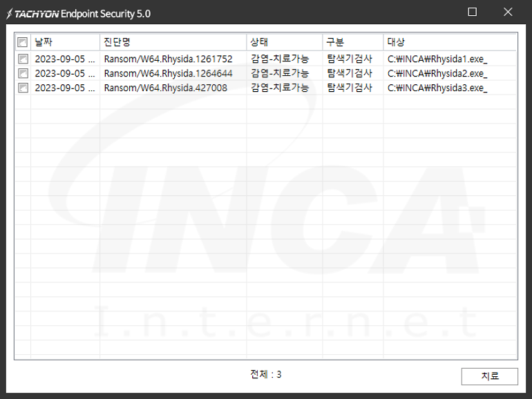Select Ransom/W64.Rhysida.1264644 diagnosis name
Viewport: 532px width, 399px height.
tap(169, 73)
